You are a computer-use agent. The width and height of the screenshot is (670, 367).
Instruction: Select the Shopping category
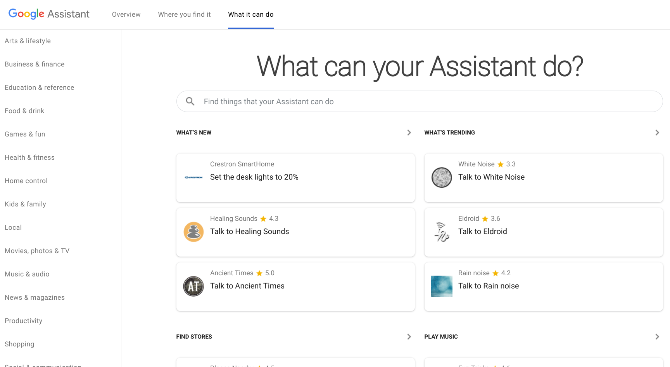[x=19, y=344]
